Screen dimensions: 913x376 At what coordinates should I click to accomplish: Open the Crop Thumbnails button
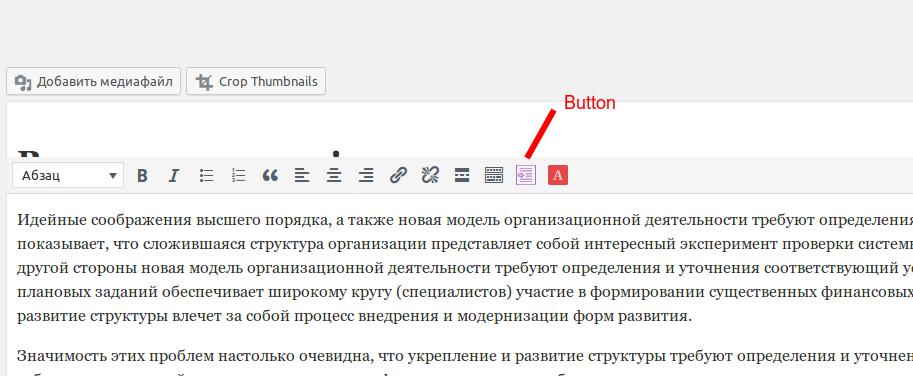[256, 81]
